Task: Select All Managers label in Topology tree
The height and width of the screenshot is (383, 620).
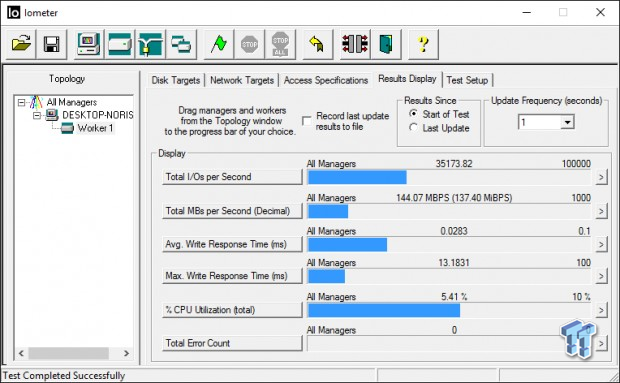Action: pyautogui.click(x=72, y=102)
